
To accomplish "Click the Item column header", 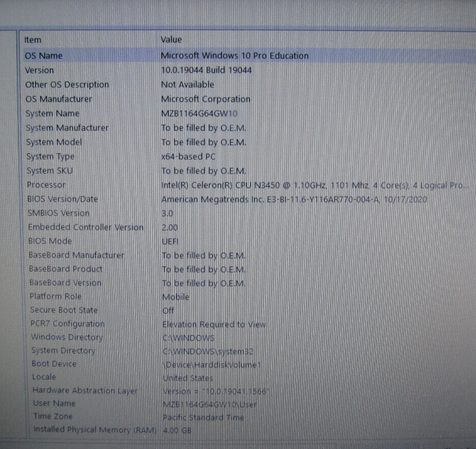I will (32, 40).
